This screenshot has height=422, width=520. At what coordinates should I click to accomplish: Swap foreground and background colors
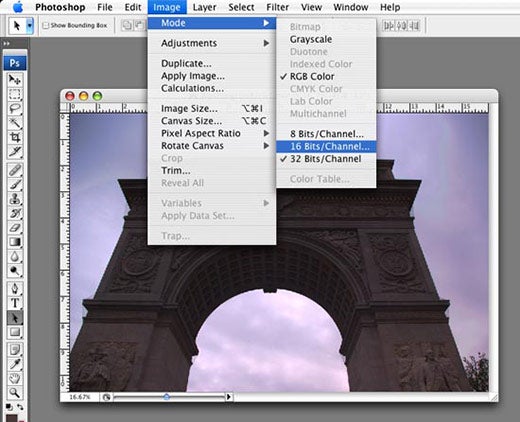point(21,407)
